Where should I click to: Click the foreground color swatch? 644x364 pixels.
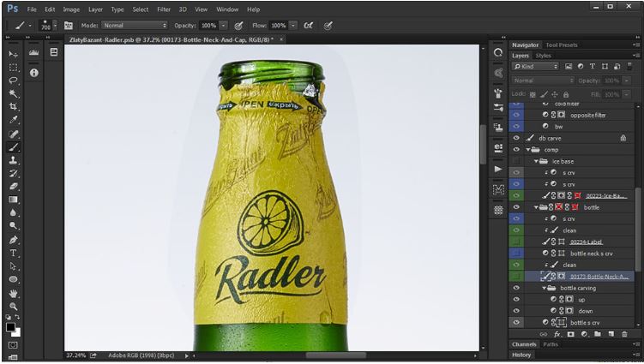10,327
